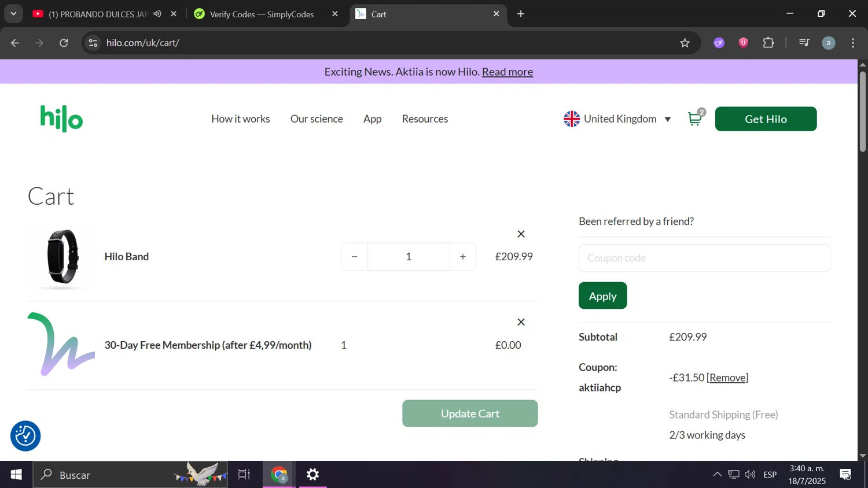Open the network tray icon
868x488 pixels.
(734, 475)
